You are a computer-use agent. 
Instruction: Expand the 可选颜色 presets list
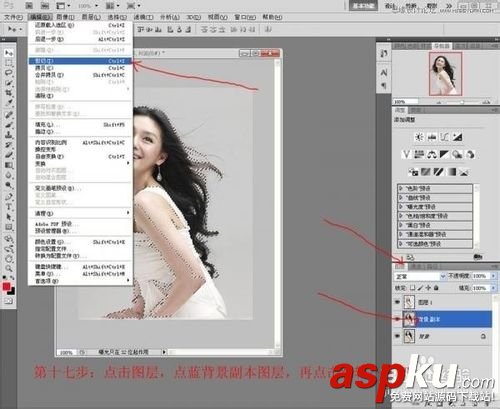click(x=401, y=244)
